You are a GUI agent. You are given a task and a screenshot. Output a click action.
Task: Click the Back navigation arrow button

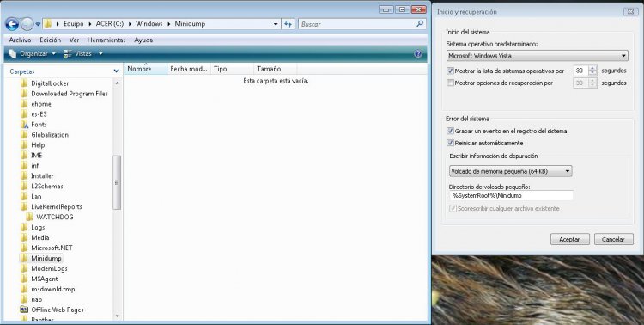[12, 24]
